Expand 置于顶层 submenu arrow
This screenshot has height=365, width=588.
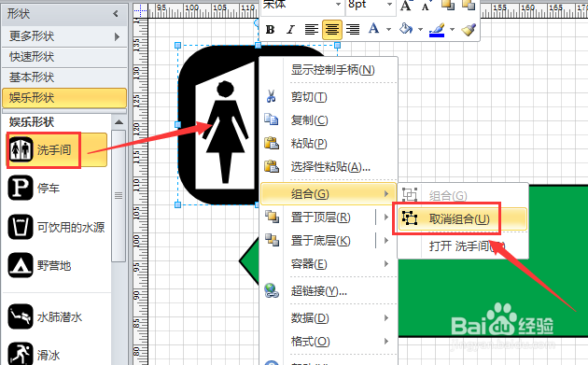385,218
